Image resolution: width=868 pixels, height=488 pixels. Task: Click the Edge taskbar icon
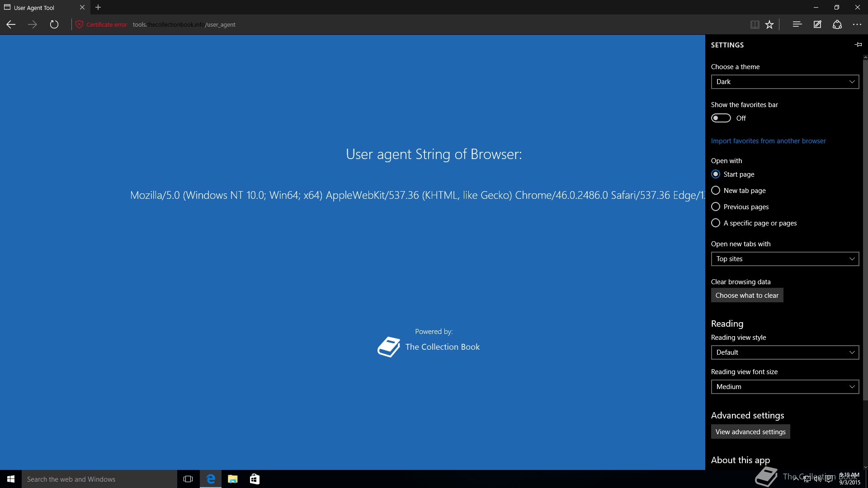[x=211, y=479]
